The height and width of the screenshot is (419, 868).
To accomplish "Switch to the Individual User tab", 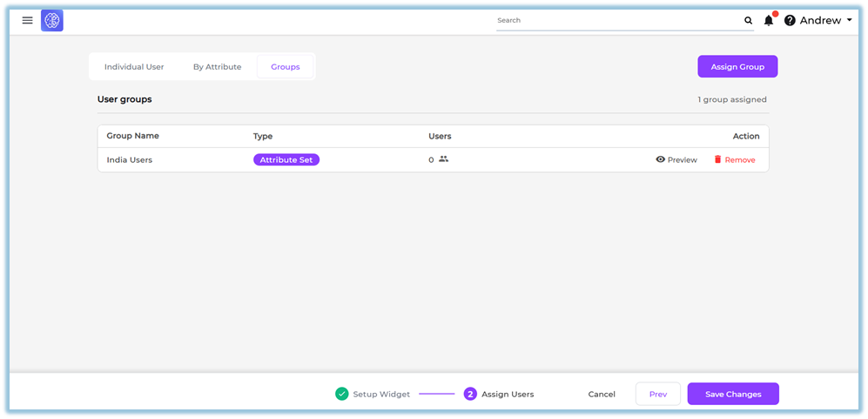I will pyautogui.click(x=134, y=67).
